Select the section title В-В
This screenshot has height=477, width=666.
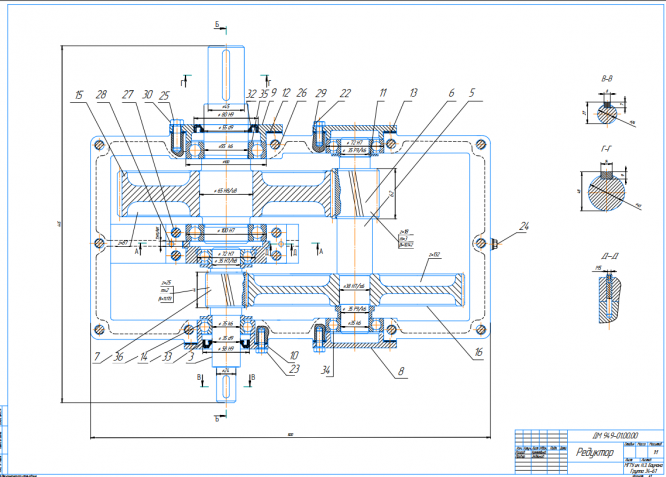[607, 79]
